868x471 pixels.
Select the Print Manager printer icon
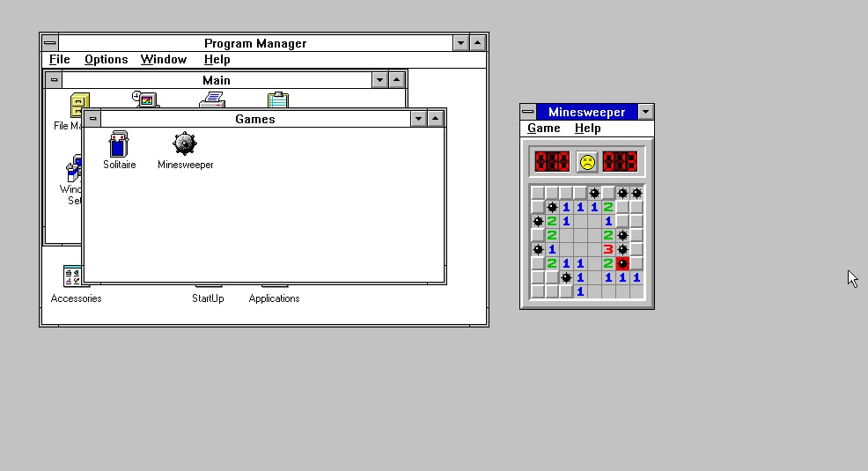point(212,100)
